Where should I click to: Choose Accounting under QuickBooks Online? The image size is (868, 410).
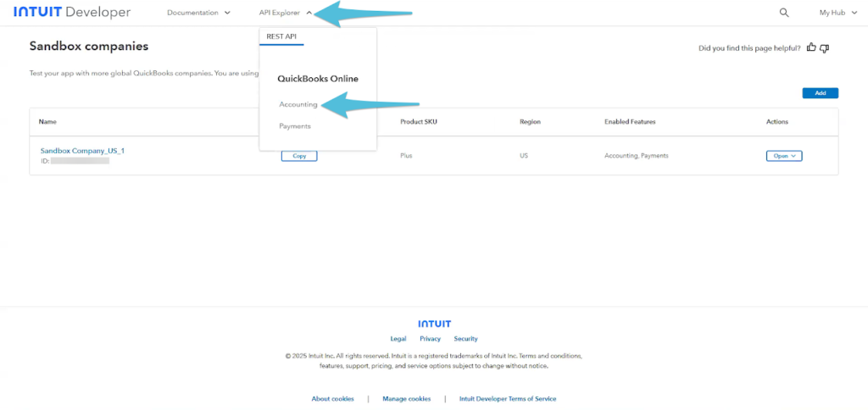(x=298, y=105)
